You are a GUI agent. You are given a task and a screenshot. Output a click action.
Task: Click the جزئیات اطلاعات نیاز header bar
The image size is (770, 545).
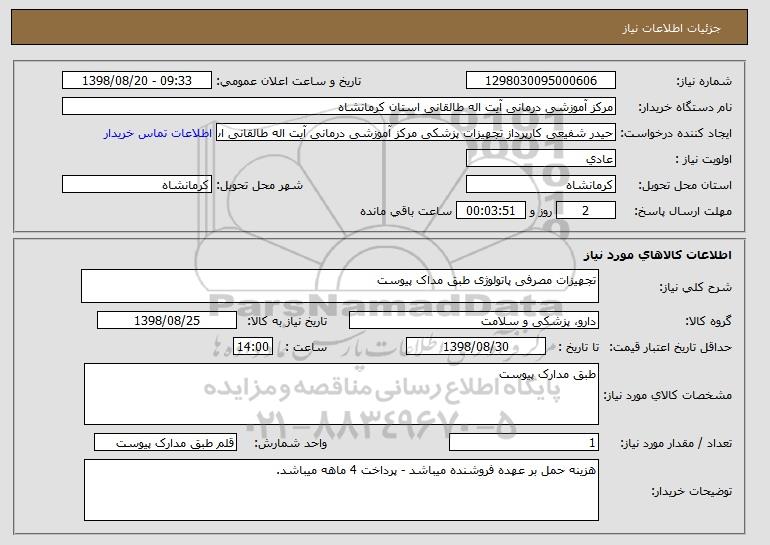tap(379, 27)
